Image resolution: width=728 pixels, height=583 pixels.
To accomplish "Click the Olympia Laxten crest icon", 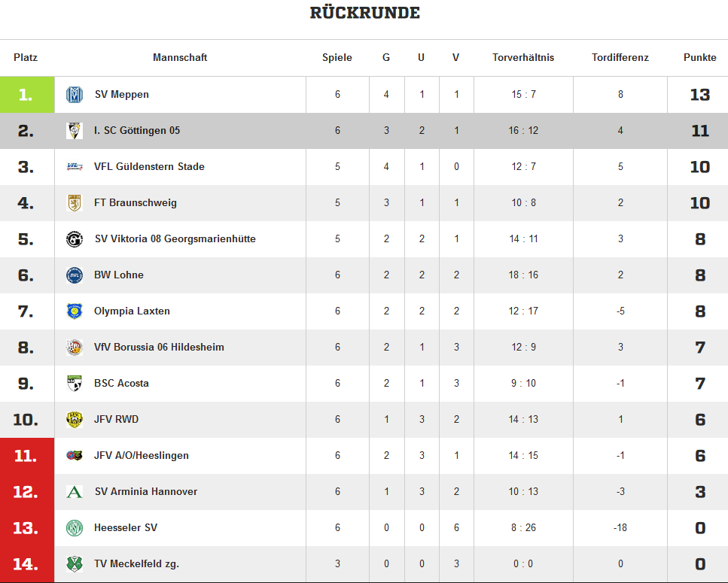I will tap(74, 311).
